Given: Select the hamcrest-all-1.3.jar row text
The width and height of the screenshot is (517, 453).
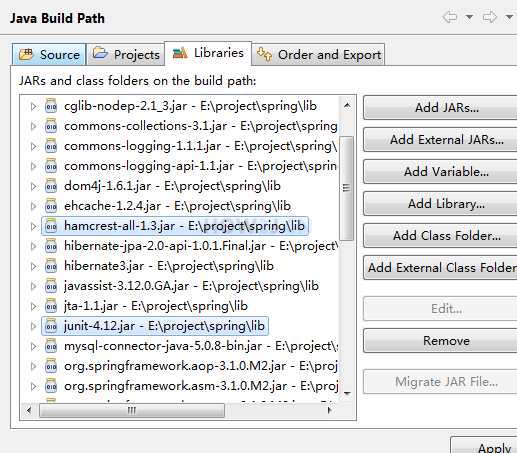Looking at the screenshot, I should point(184,226).
